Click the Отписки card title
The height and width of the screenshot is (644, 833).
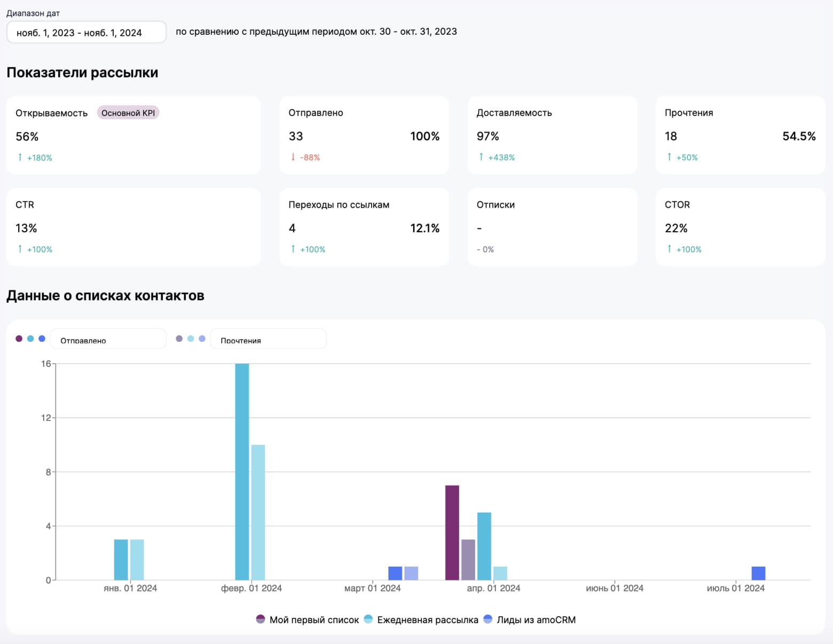pos(496,205)
